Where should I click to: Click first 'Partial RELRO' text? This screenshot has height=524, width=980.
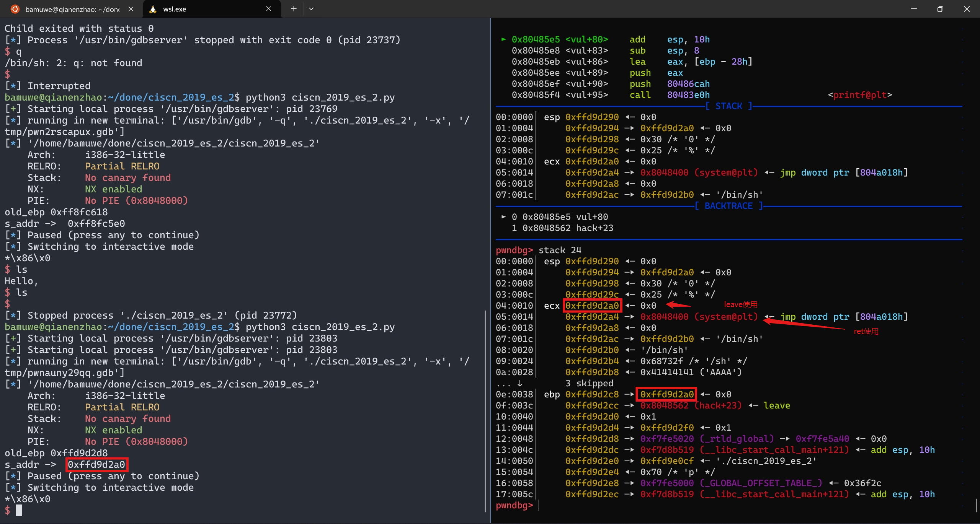click(122, 166)
